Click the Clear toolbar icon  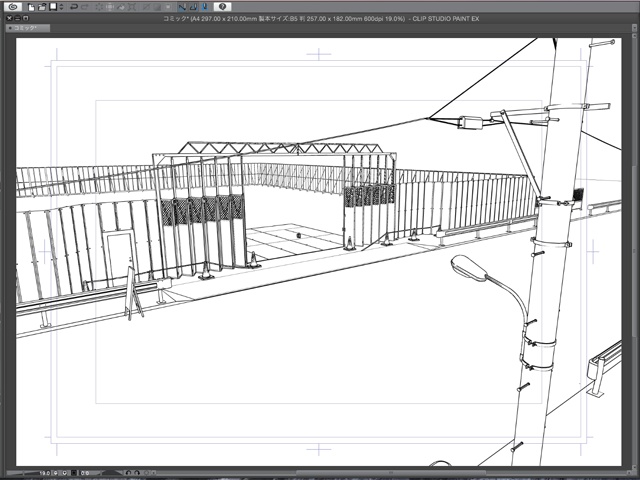[x=99, y=7]
